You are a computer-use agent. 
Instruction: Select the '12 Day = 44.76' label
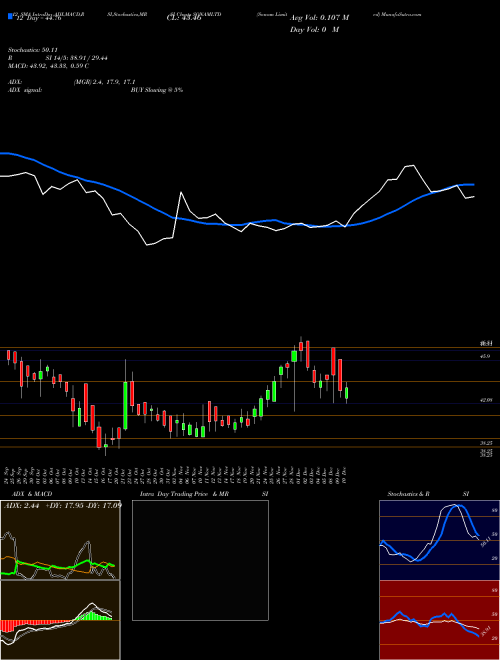(37, 18)
